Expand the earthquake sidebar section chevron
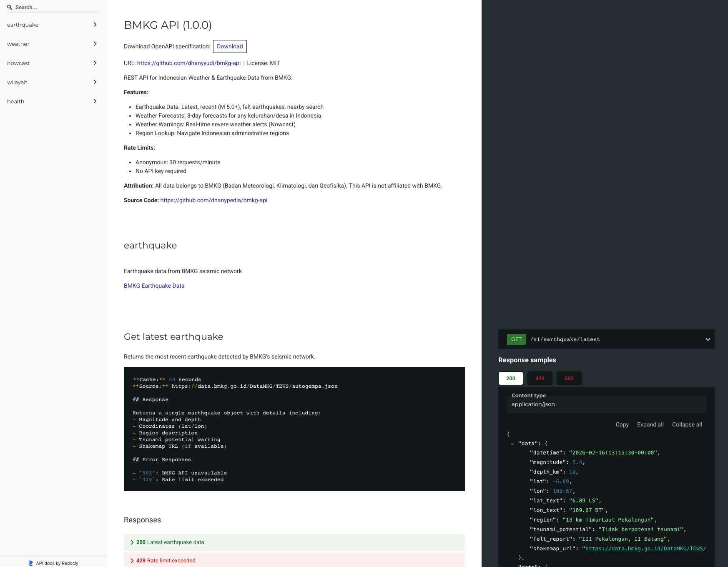Screen dimensions: 728x567 pos(95,25)
